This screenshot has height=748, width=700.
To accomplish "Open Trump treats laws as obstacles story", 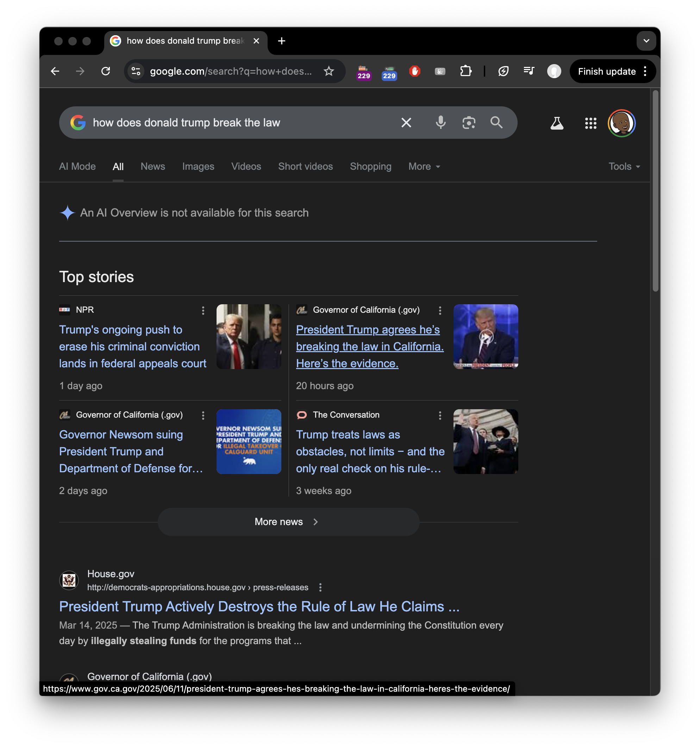I will click(370, 451).
